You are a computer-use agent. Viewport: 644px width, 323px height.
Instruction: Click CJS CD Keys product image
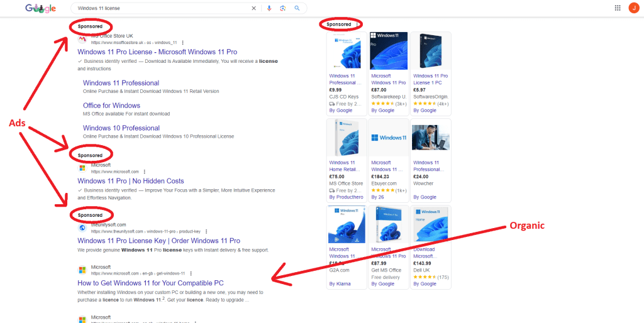tap(347, 51)
